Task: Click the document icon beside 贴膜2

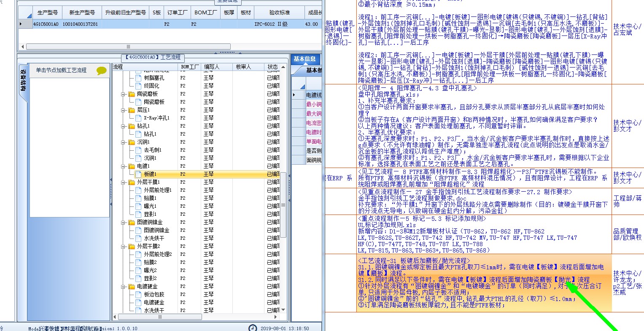Action: (x=138, y=262)
